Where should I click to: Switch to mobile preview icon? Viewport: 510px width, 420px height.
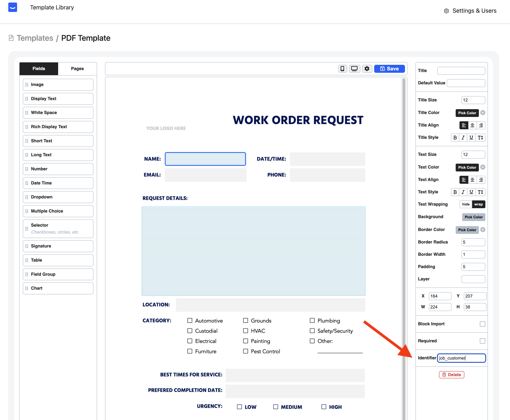[342, 69]
